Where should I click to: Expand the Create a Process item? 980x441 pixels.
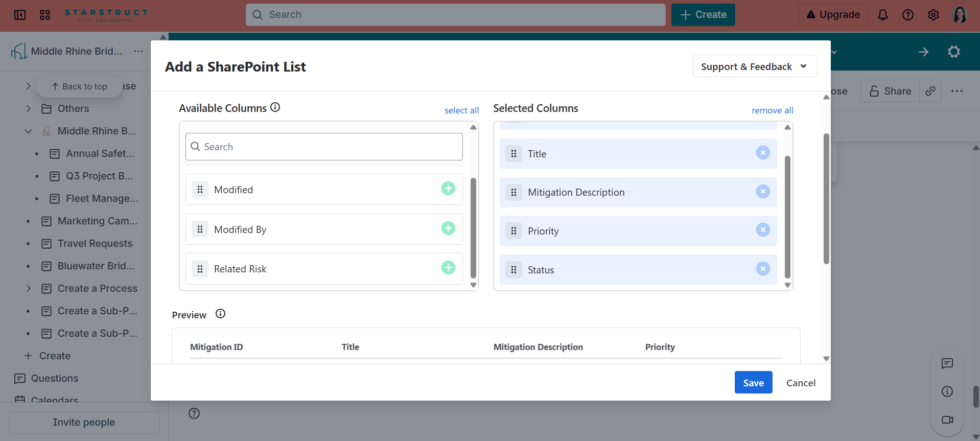pyautogui.click(x=29, y=289)
